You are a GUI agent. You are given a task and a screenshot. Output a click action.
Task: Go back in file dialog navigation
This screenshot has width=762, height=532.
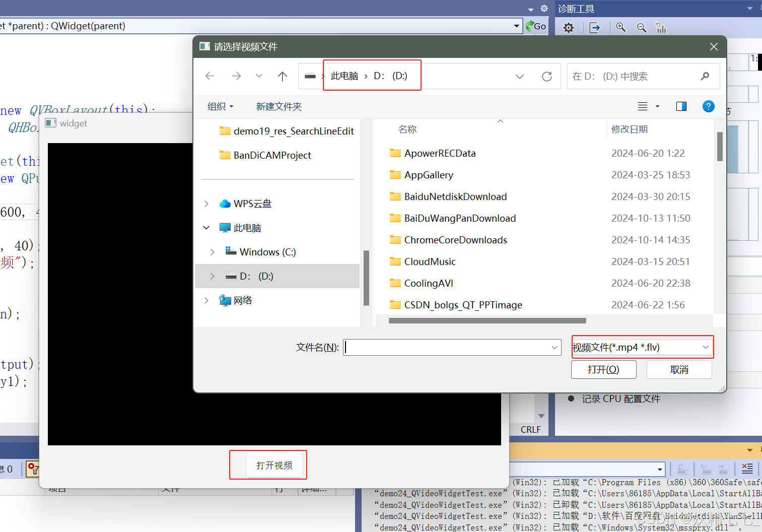[210, 76]
